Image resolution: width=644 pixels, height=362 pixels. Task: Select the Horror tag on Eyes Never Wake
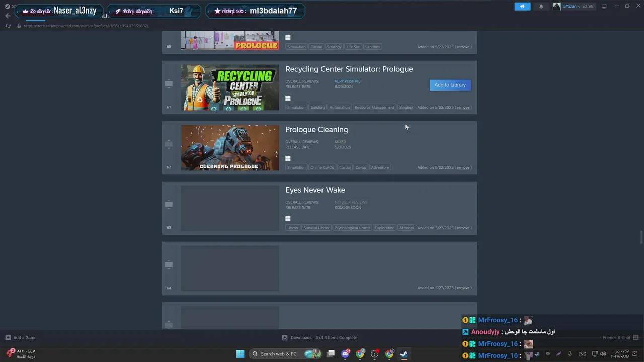coord(293,228)
